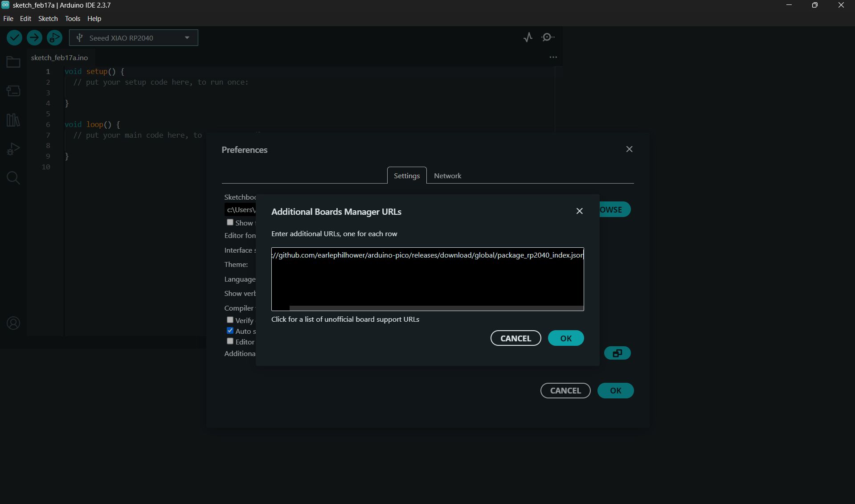Start debugging with the Debug toolbar icon
Viewport: 855px width, 504px height.
click(x=54, y=38)
